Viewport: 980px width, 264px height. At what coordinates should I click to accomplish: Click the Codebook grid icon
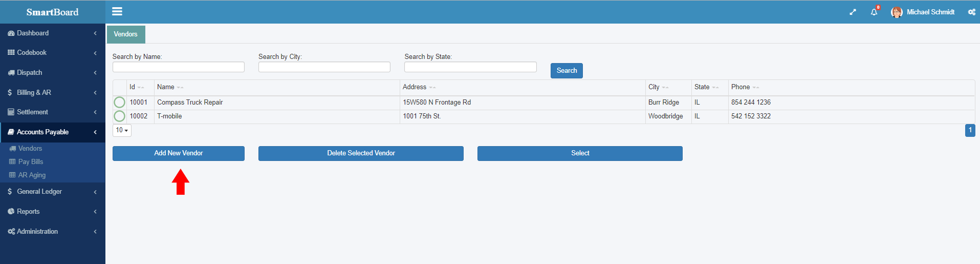tap(11, 53)
